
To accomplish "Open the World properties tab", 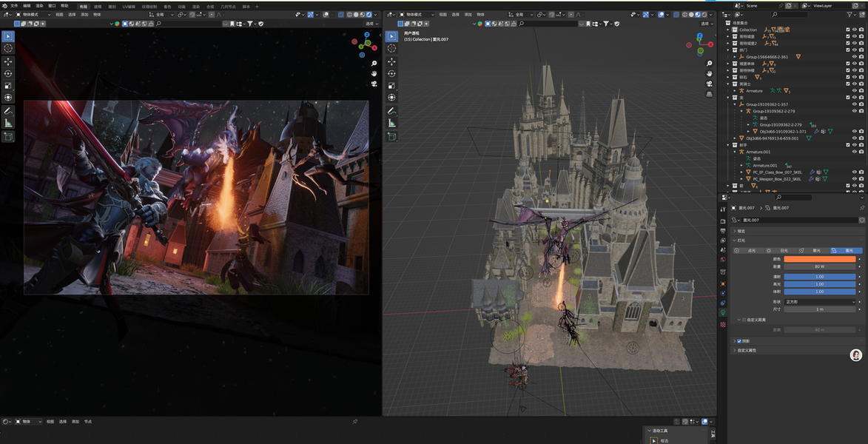I will (x=723, y=260).
